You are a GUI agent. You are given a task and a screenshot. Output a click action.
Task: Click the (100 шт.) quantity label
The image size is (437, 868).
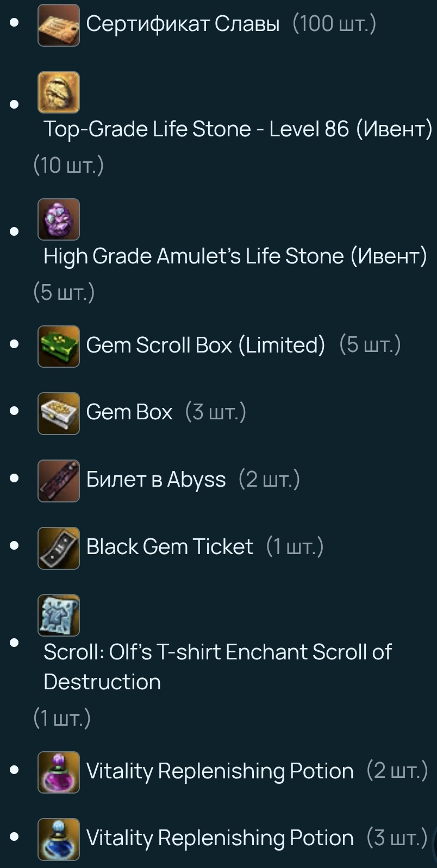pyautogui.click(x=334, y=24)
